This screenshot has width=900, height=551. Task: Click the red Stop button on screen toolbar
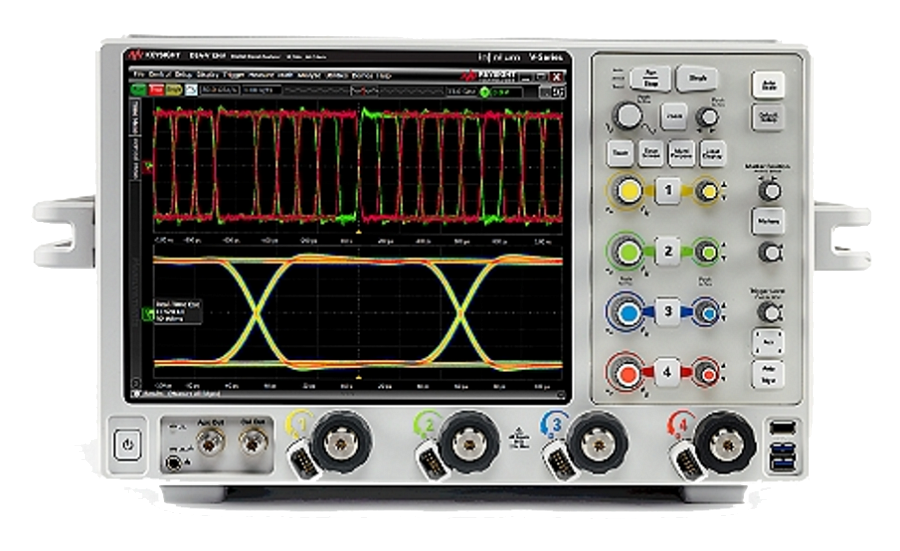point(156,90)
